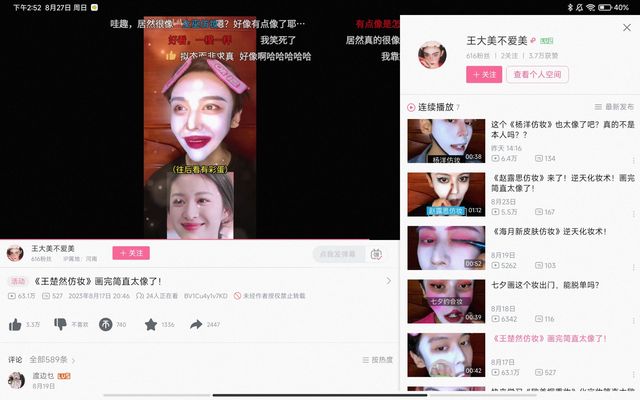640x400 pixels.
Task: Open the 按热度 comment sorting option
Action: (x=378, y=360)
